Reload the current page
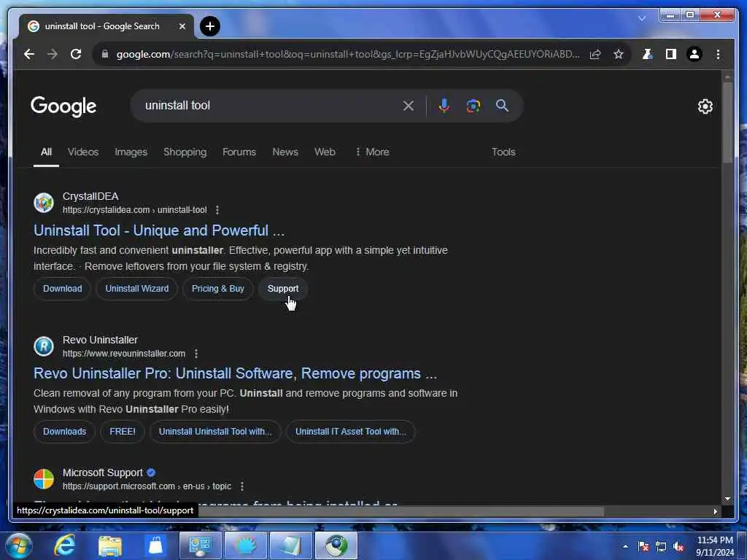The width and height of the screenshot is (747, 560). pyautogui.click(x=76, y=54)
